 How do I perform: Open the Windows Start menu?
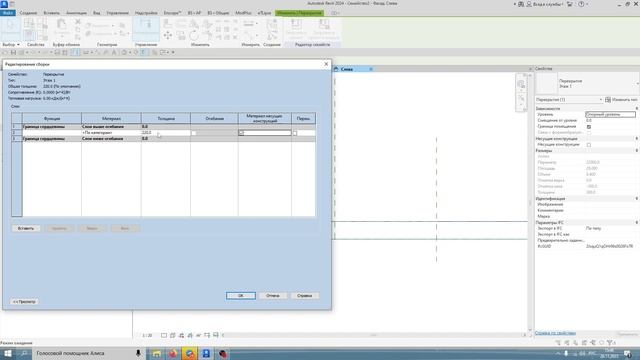point(8,353)
